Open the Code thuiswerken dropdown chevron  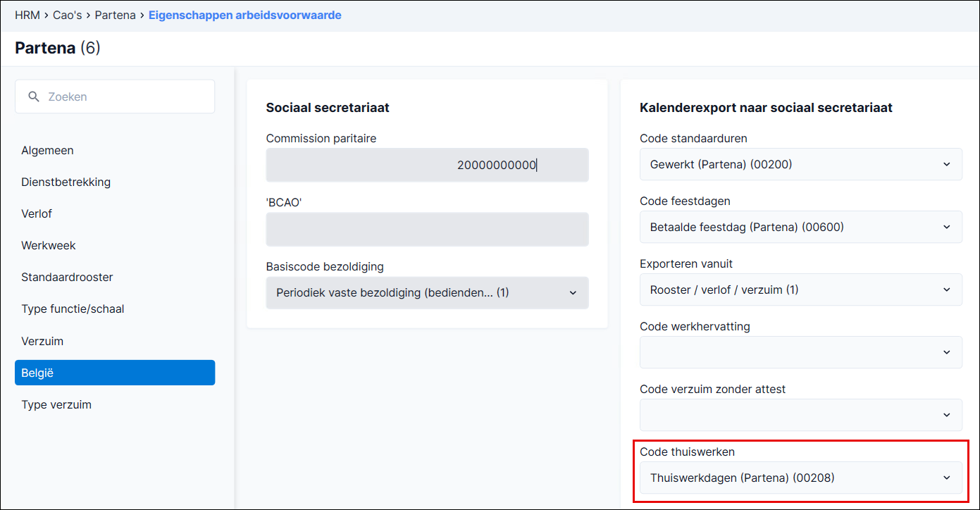(x=946, y=478)
